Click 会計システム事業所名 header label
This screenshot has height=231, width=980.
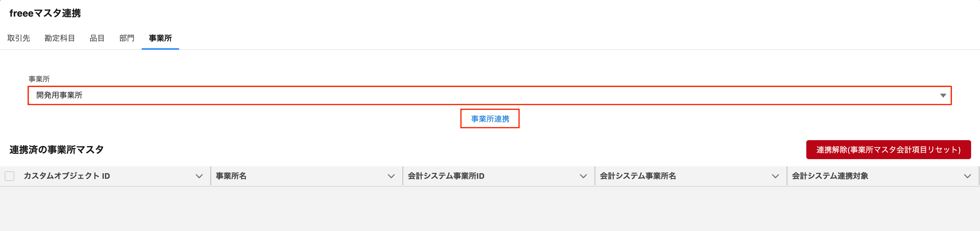[x=638, y=176]
